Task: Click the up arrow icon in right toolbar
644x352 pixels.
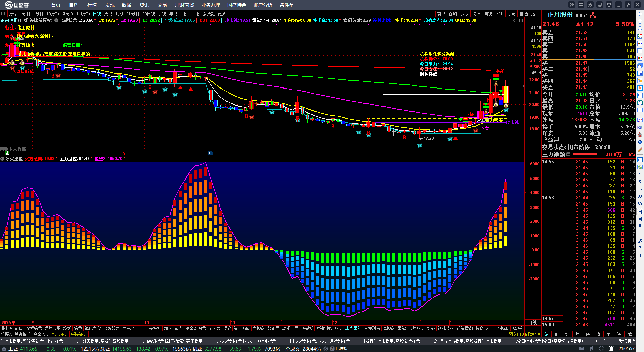Action: (x=640, y=21)
